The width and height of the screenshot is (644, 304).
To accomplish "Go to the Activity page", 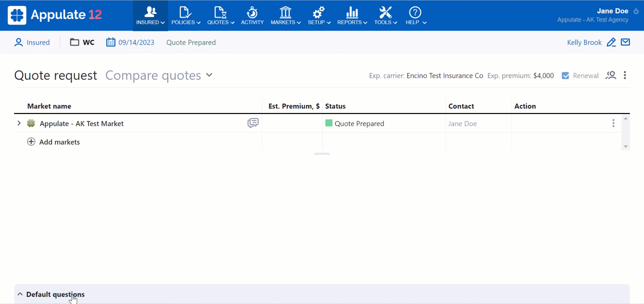I will point(252,16).
